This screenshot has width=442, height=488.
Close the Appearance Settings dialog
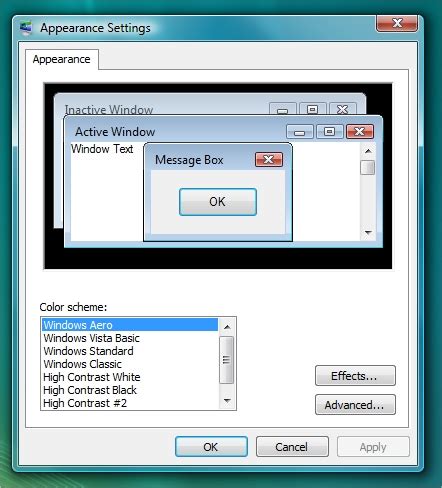397,23
